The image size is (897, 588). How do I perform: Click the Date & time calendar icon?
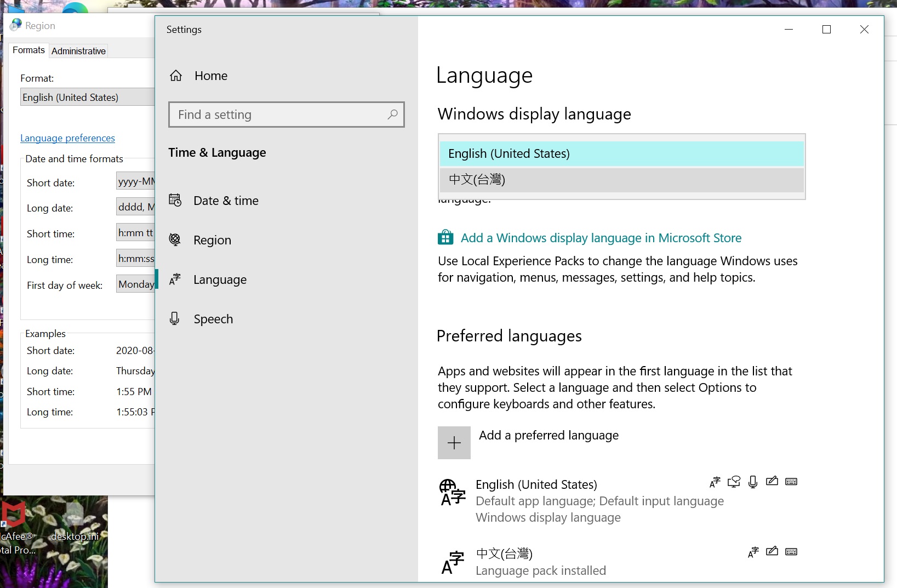175,200
